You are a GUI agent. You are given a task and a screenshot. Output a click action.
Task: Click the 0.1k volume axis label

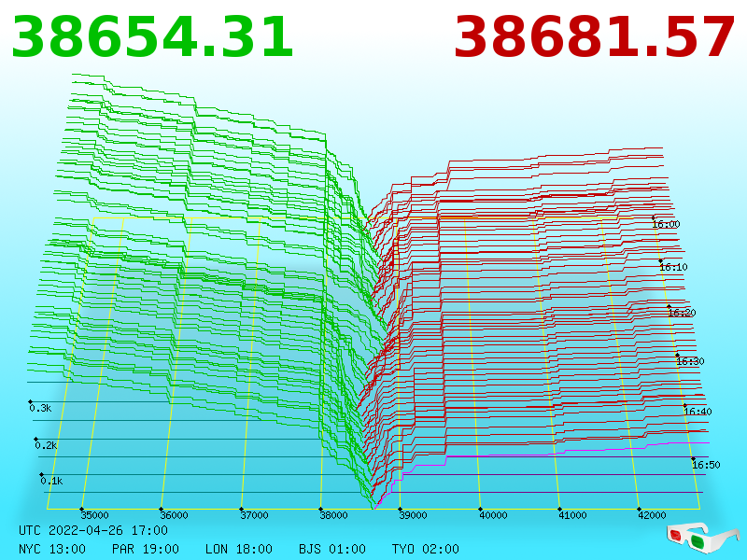tap(51, 481)
